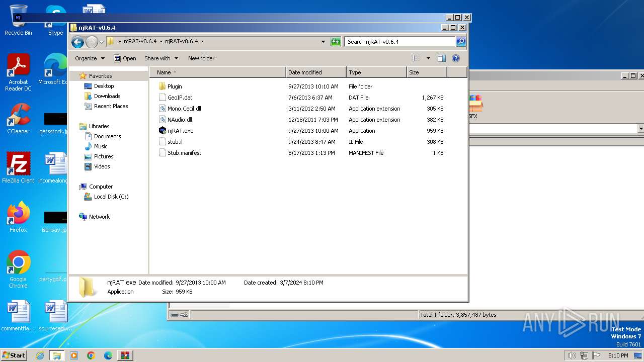Toggle the preview pane icon
The height and width of the screenshot is (362, 644).
[x=442, y=58]
